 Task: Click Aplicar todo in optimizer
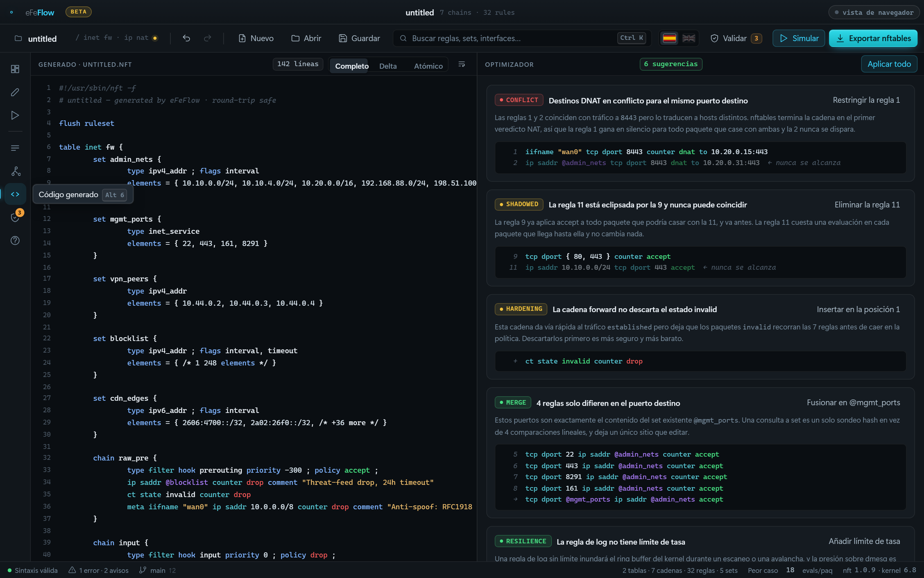tap(889, 64)
